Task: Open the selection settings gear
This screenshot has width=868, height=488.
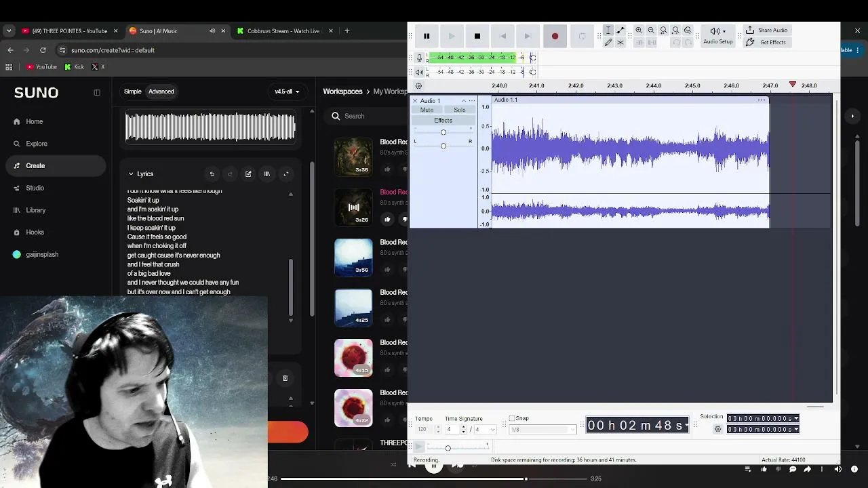Action: point(717,429)
